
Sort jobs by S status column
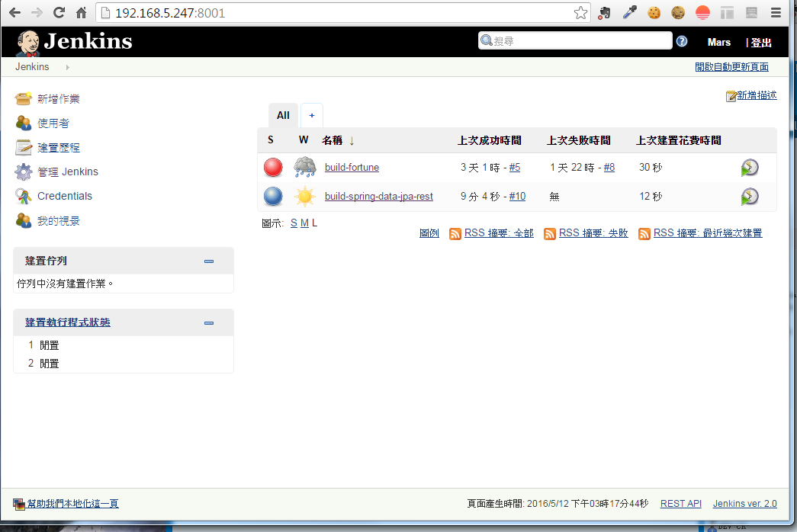271,139
